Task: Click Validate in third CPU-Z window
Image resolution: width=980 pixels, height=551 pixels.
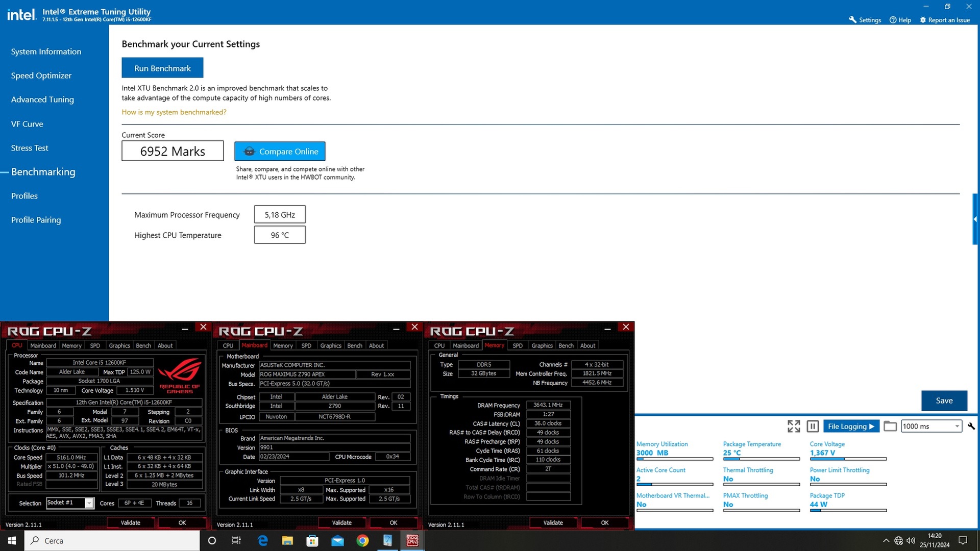Action: (553, 522)
